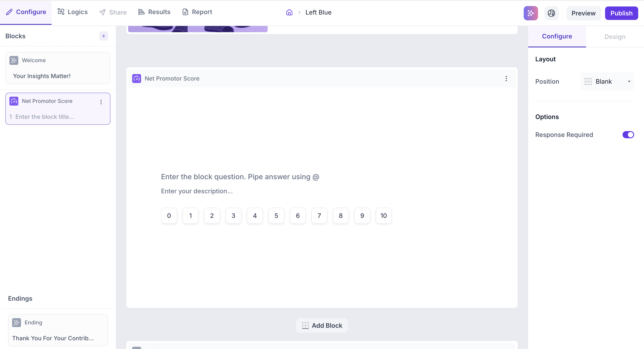Open the AI sparkle assistant button

tap(530, 13)
